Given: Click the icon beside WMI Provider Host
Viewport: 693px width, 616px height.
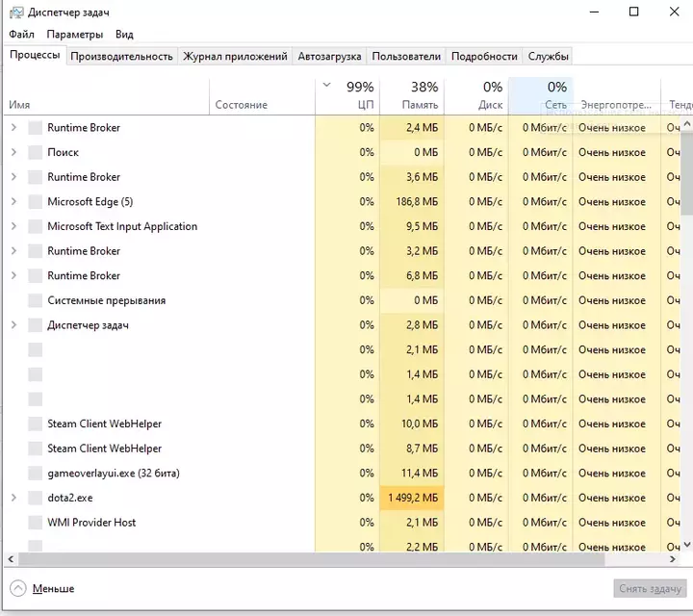Looking at the screenshot, I should 35,523.
